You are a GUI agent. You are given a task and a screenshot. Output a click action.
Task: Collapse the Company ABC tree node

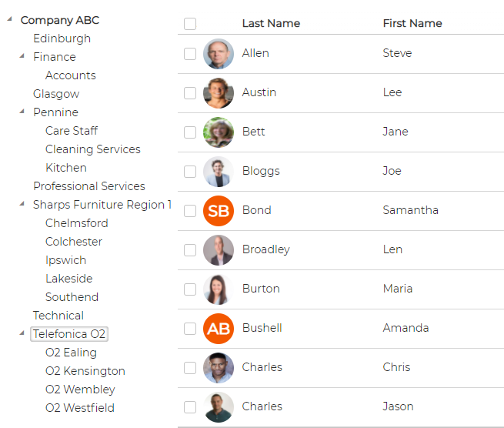(x=10, y=19)
